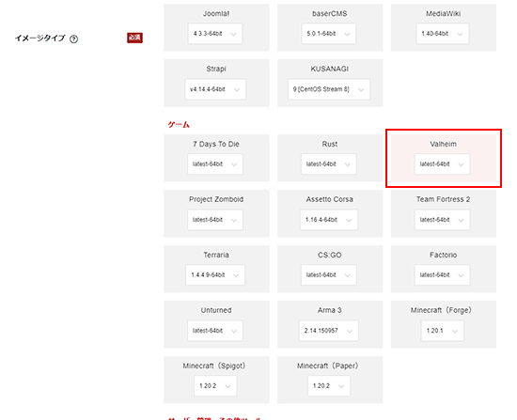Select the Terraria game title
Screen dimensions: 517x420
click(x=216, y=255)
